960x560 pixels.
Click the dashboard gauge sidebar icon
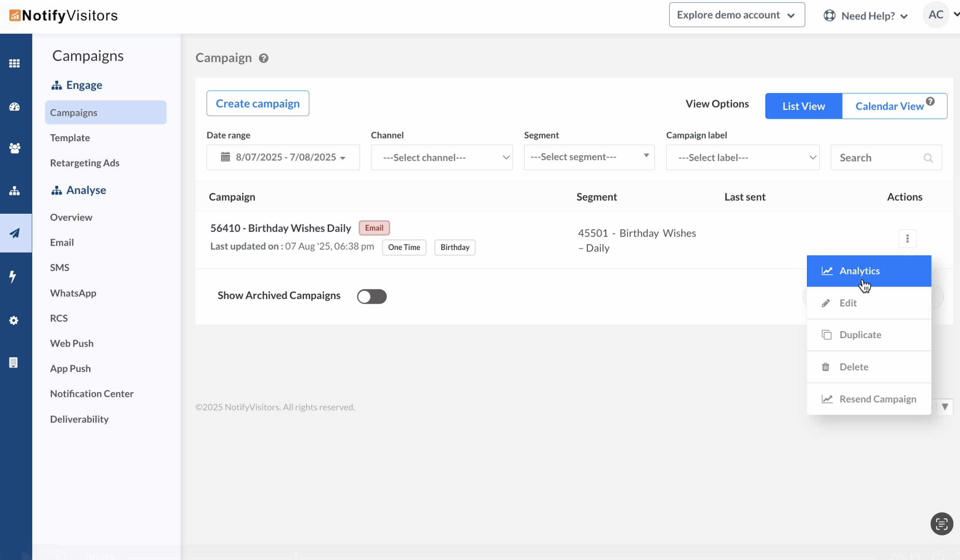pyautogui.click(x=15, y=107)
